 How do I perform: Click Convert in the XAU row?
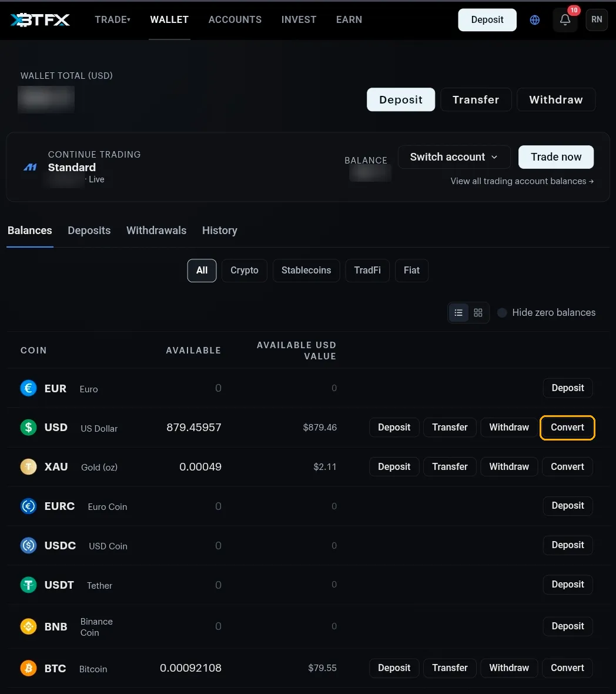567,467
